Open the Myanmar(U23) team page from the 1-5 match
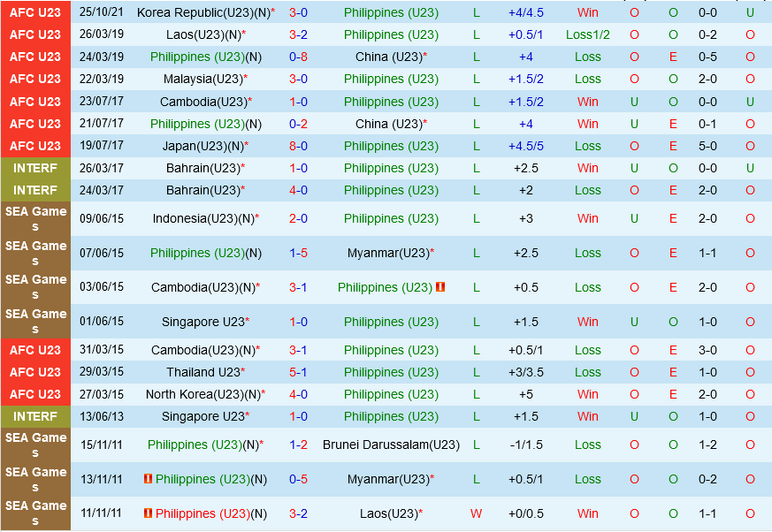 tap(390, 253)
